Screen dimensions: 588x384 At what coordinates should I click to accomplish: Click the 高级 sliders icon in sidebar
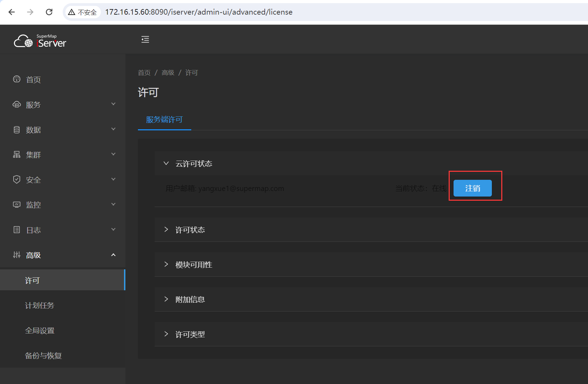[17, 255]
